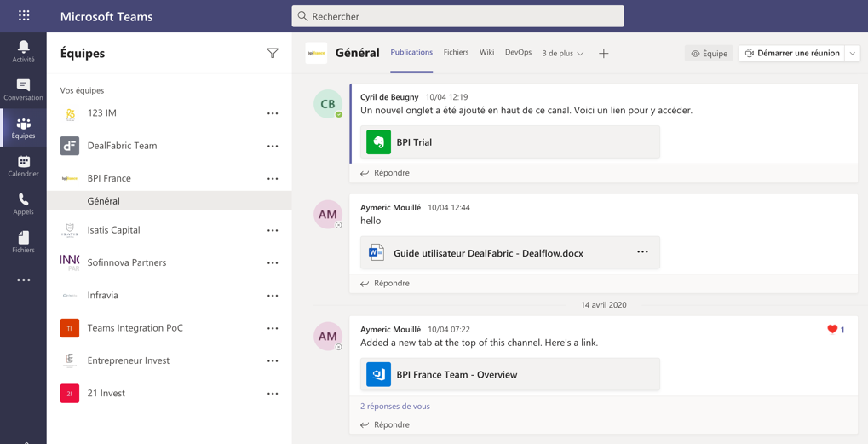
Task: Click the DevOps icon of Overview card
Action: 379,374
